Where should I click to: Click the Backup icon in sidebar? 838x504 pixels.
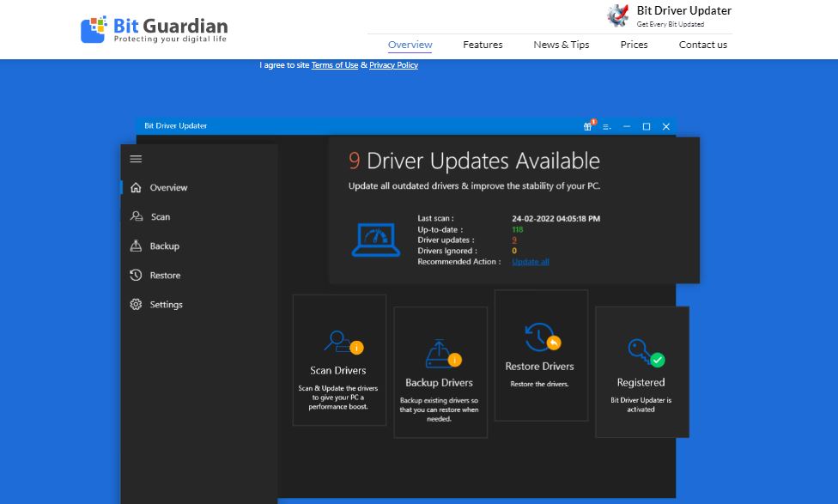point(136,246)
